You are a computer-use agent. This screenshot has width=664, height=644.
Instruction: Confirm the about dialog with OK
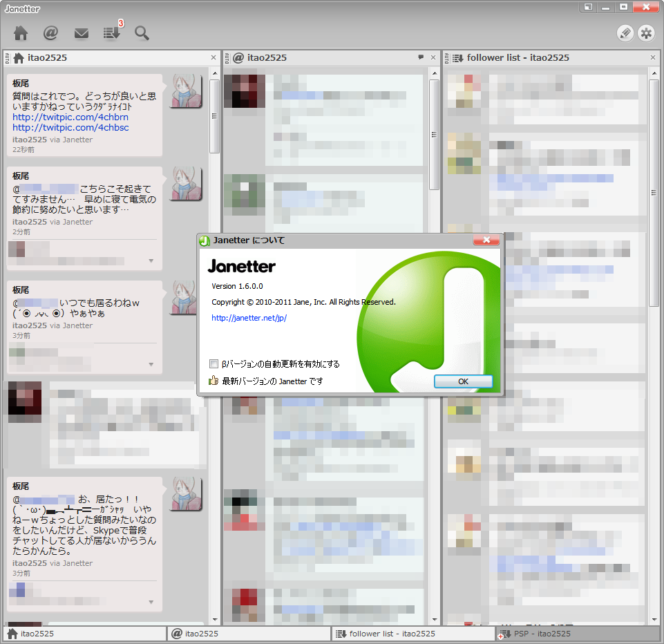[463, 381]
